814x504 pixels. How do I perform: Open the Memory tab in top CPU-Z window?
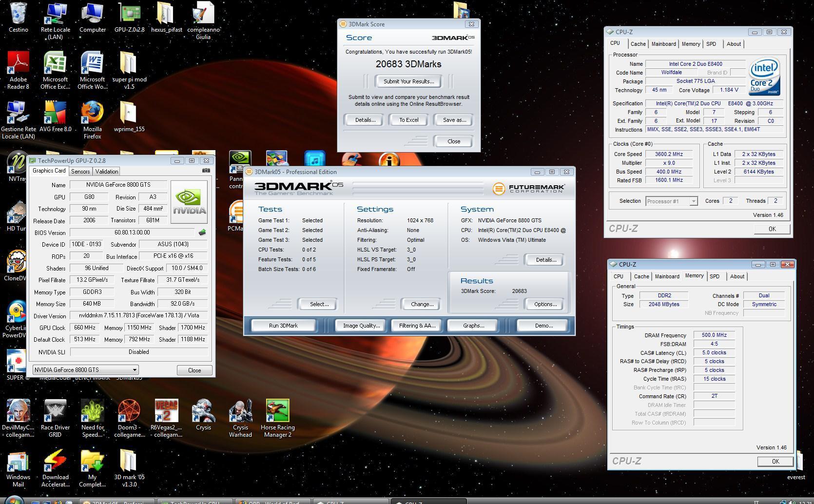(x=691, y=44)
